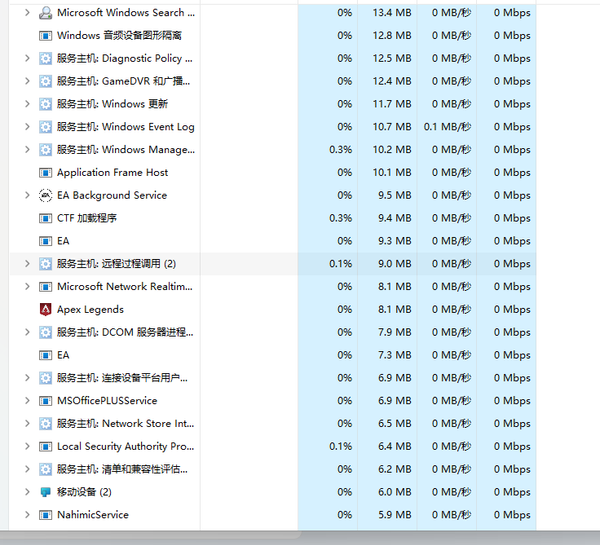Screen dimensions: 600x545
Task: Expand 服务主机: Windows 更新 row
Action: pyautogui.click(x=27, y=104)
